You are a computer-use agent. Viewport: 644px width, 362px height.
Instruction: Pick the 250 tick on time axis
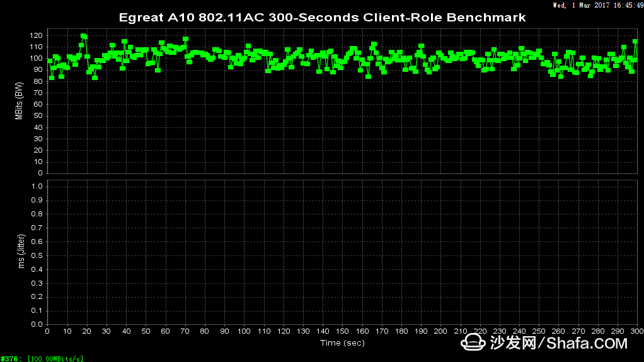coord(539,331)
